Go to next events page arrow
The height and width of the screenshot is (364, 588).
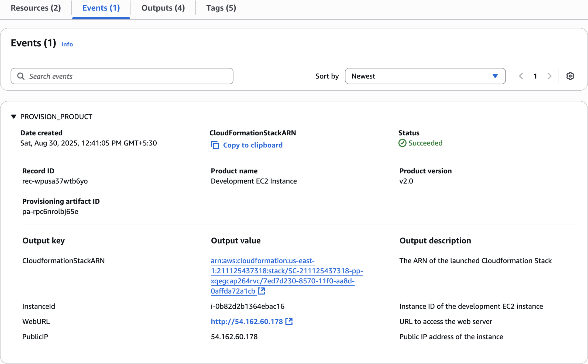549,76
